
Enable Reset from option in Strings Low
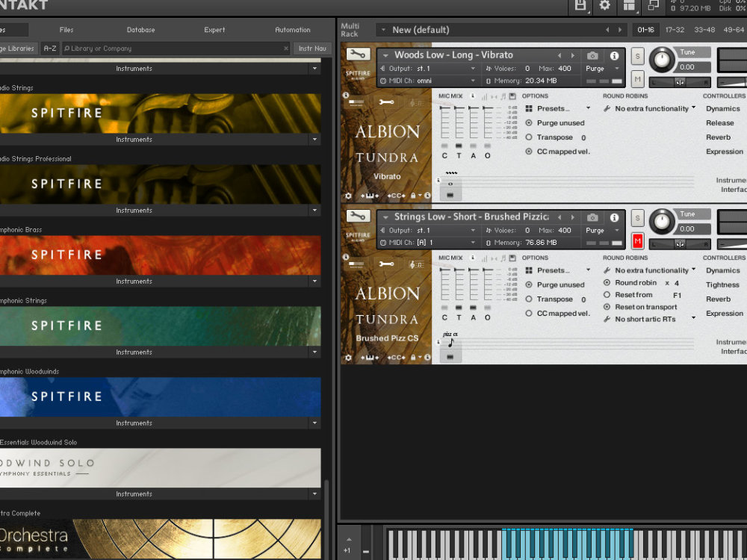pos(607,295)
